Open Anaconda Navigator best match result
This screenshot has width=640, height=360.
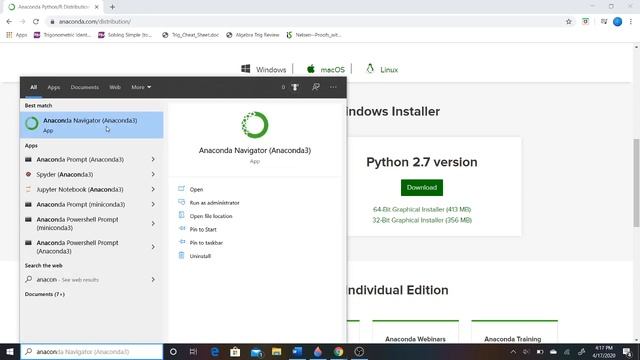(92, 125)
